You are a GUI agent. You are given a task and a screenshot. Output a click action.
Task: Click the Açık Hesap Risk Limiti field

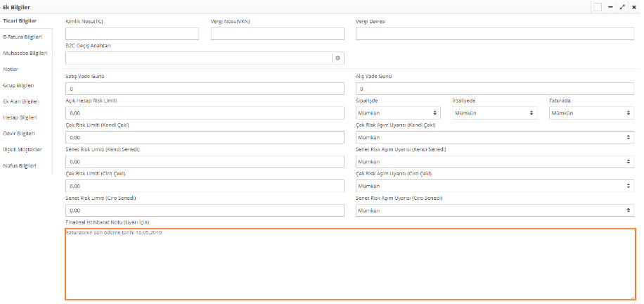[205, 113]
